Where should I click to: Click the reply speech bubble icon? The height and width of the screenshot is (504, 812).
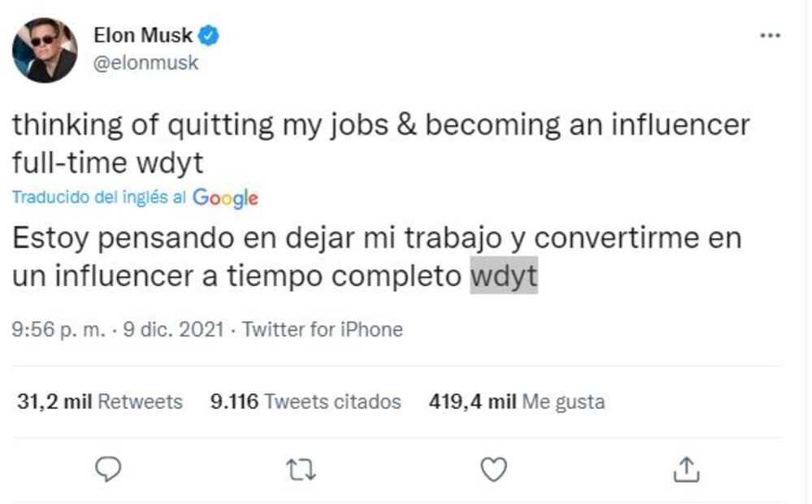[108, 468]
